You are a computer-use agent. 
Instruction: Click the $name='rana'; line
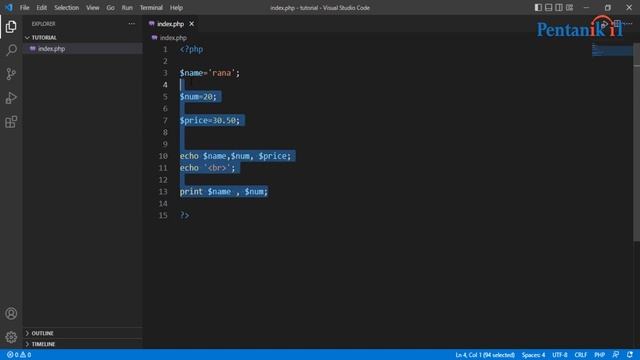tap(209, 73)
